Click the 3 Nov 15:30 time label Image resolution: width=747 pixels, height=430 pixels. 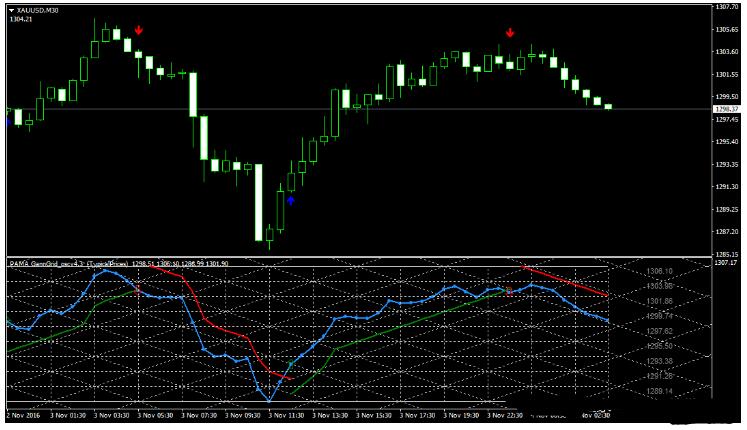(374, 415)
